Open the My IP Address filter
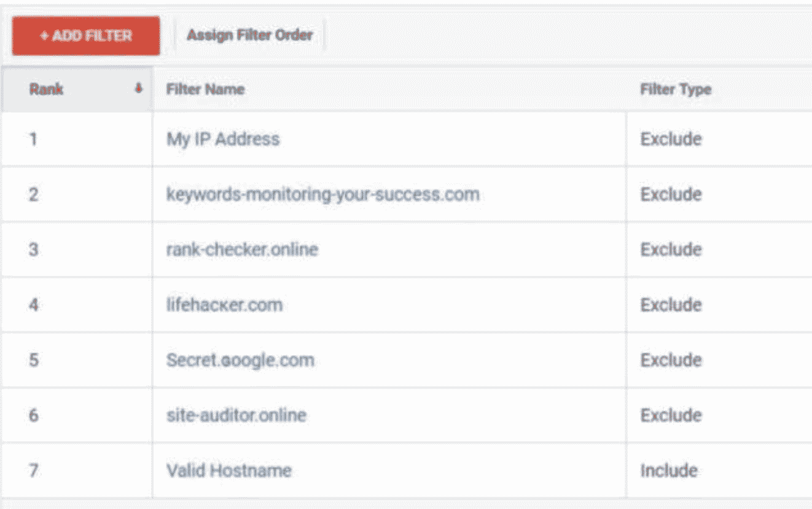The image size is (812, 509). click(223, 139)
